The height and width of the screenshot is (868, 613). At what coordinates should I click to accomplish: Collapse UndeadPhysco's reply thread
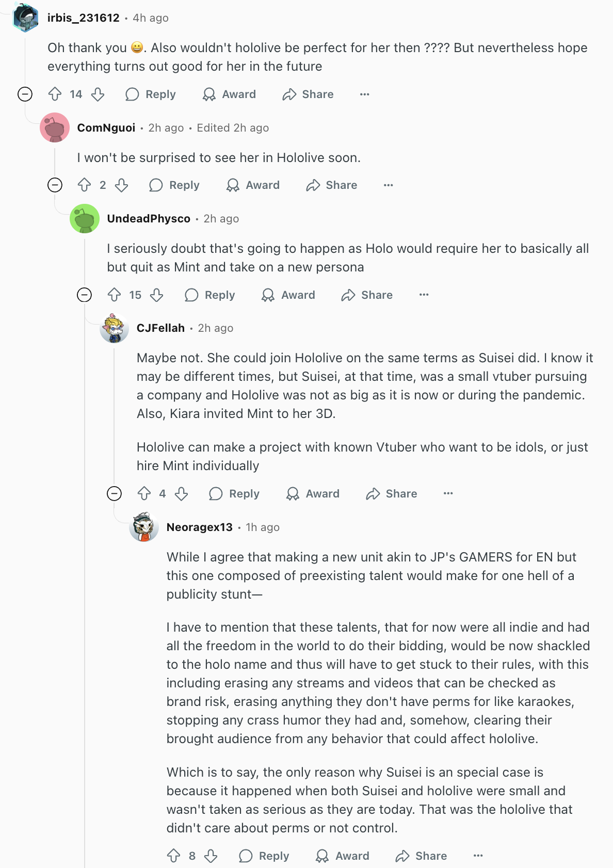tap(84, 295)
